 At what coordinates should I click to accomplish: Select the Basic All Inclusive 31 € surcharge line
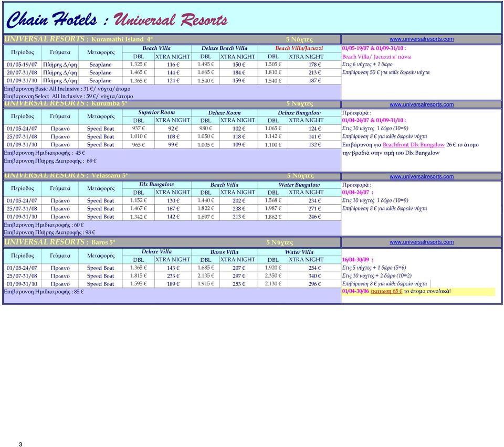pos(67,89)
